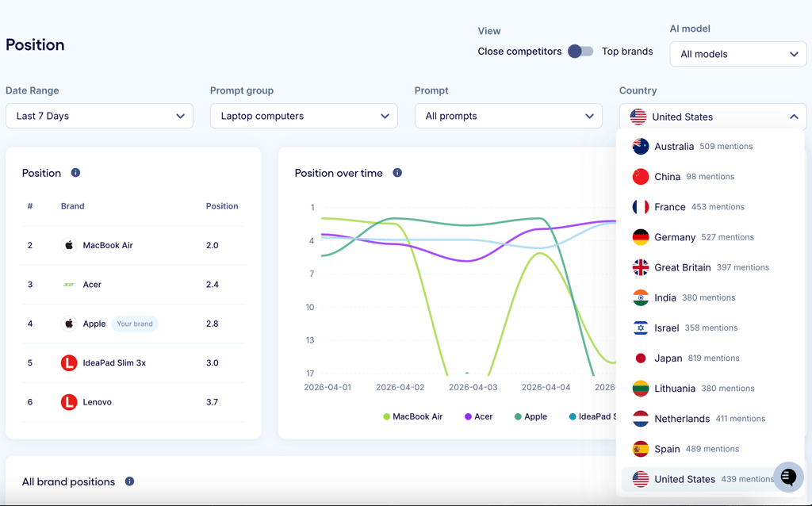This screenshot has height=506, width=812.
Task: Click the Great Britain flag icon
Action: click(641, 267)
